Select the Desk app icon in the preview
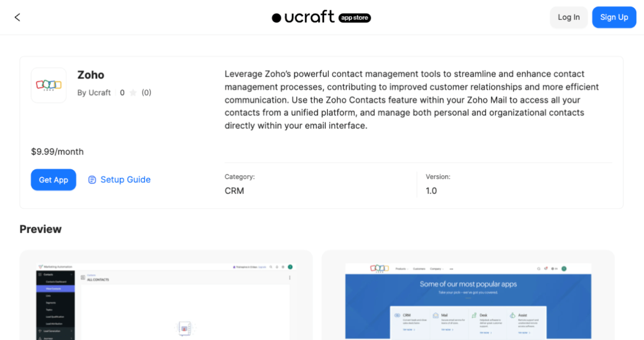 click(474, 315)
